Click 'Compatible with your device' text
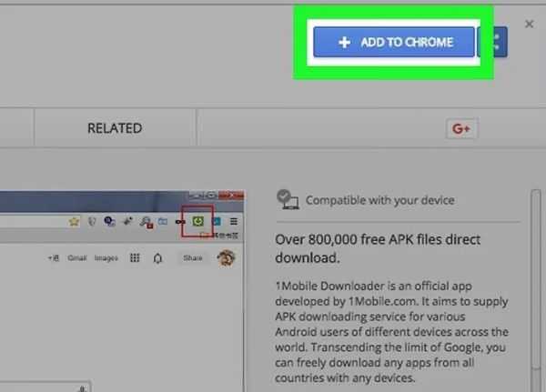Screen dimensions: 546x392 379,200
